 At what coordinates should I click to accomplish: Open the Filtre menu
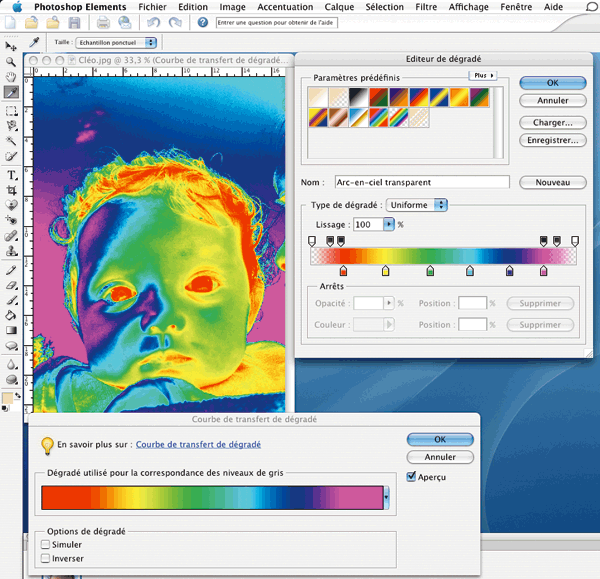[x=425, y=6]
